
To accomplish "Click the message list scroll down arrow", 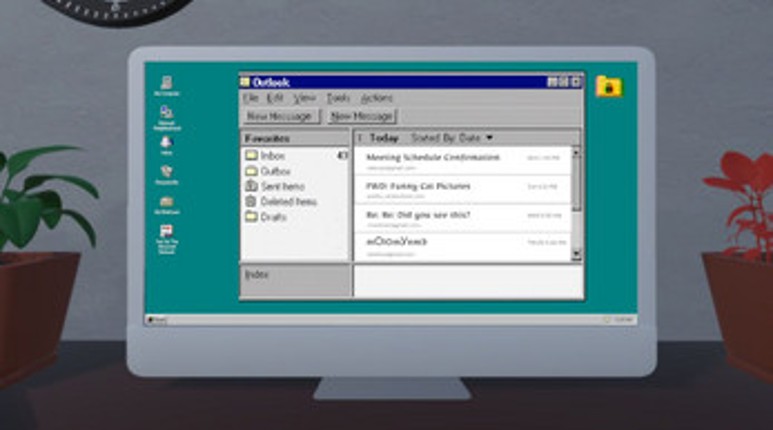I will (575, 255).
